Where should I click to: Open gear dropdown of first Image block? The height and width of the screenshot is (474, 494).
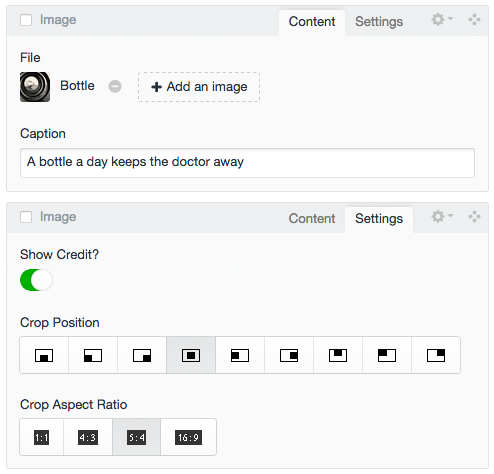[442, 19]
